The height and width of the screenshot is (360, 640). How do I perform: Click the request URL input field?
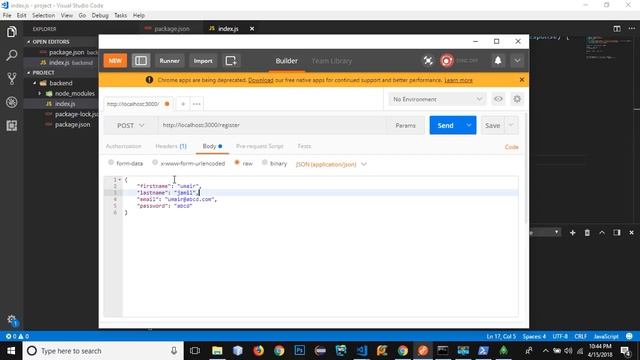pyautogui.click(x=273, y=125)
